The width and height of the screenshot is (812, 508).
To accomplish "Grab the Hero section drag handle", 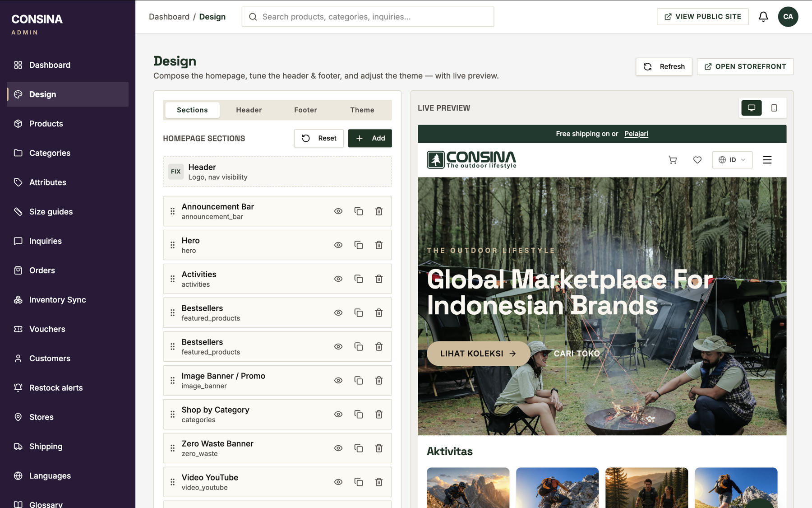I will (x=172, y=245).
